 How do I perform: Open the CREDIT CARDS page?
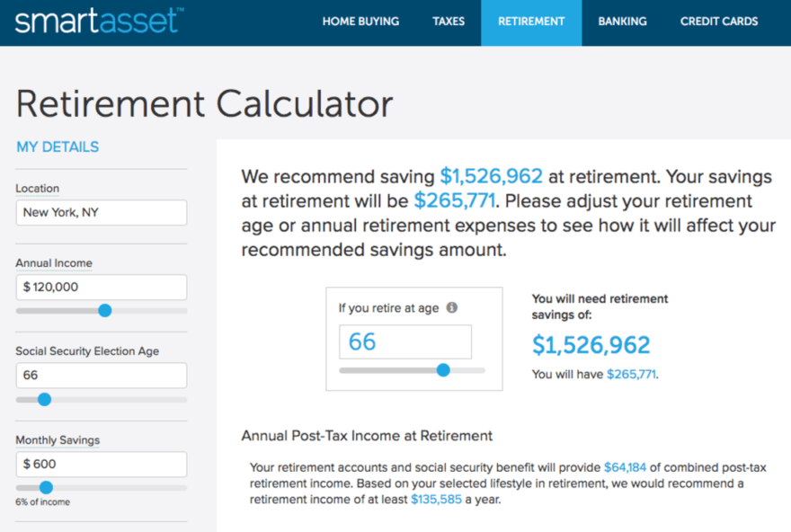[719, 22]
